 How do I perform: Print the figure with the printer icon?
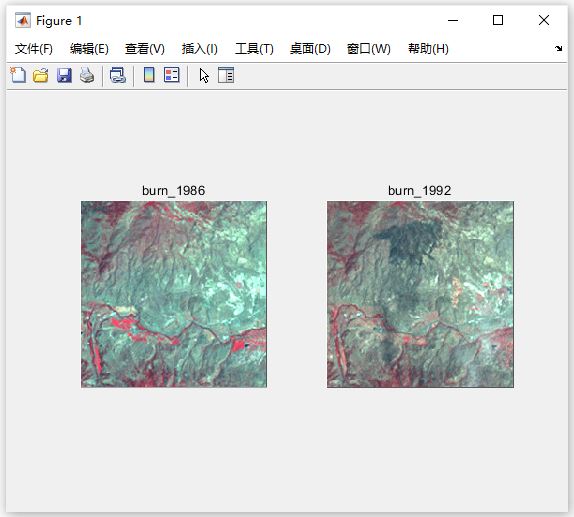click(x=87, y=75)
